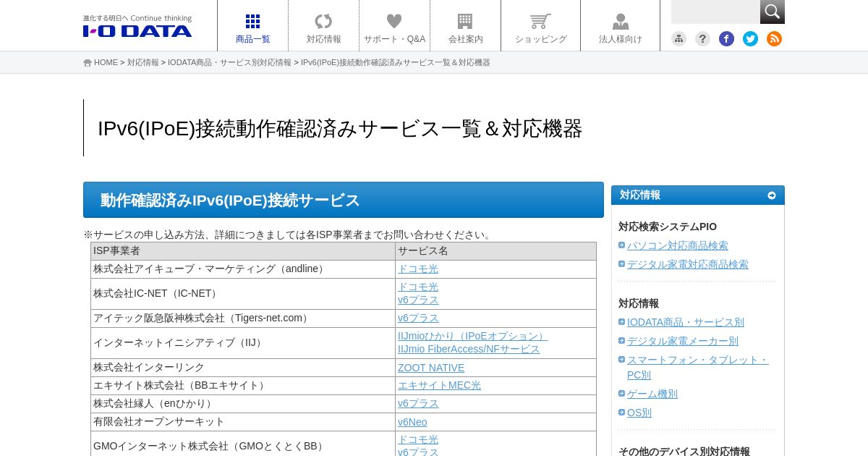Click the search text field
This screenshot has height=456, width=868.
click(x=715, y=12)
